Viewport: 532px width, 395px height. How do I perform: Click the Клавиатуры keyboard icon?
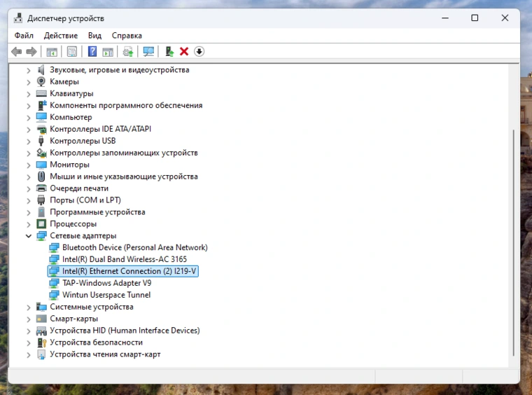pyautogui.click(x=41, y=93)
